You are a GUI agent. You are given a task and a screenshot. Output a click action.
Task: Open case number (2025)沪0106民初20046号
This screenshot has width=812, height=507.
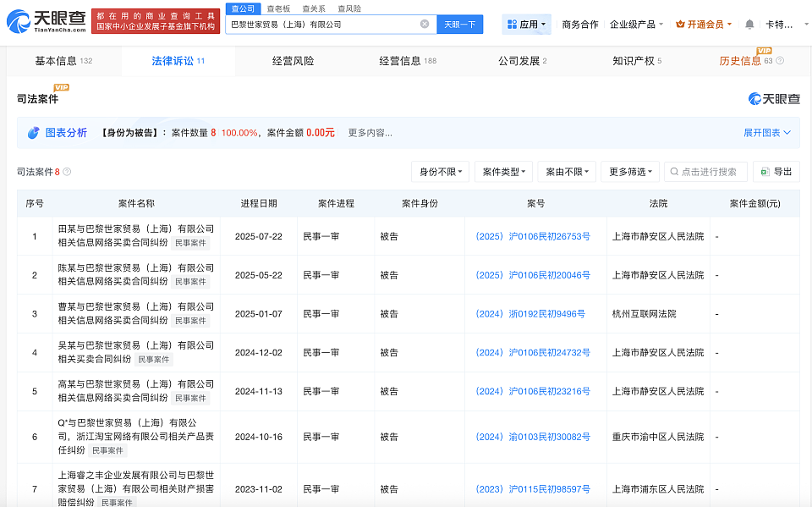click(533, 275)
